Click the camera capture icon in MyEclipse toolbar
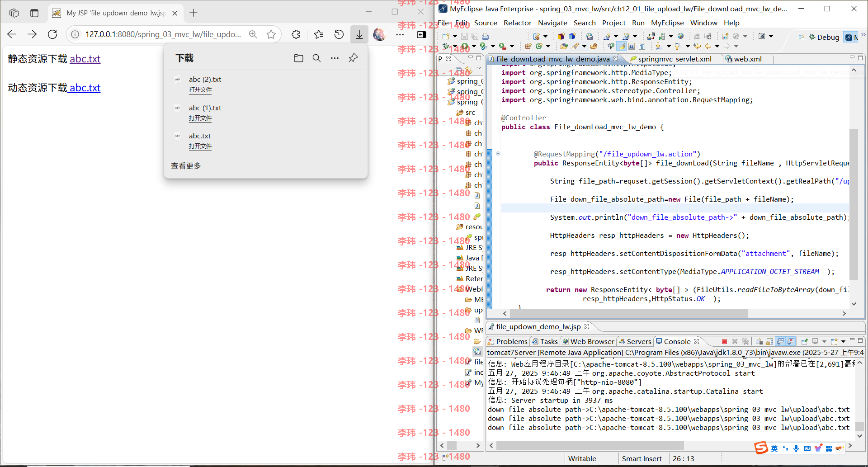Image resolution: width=868 pixels, height=467 pixels. click(x=762, y=36)
